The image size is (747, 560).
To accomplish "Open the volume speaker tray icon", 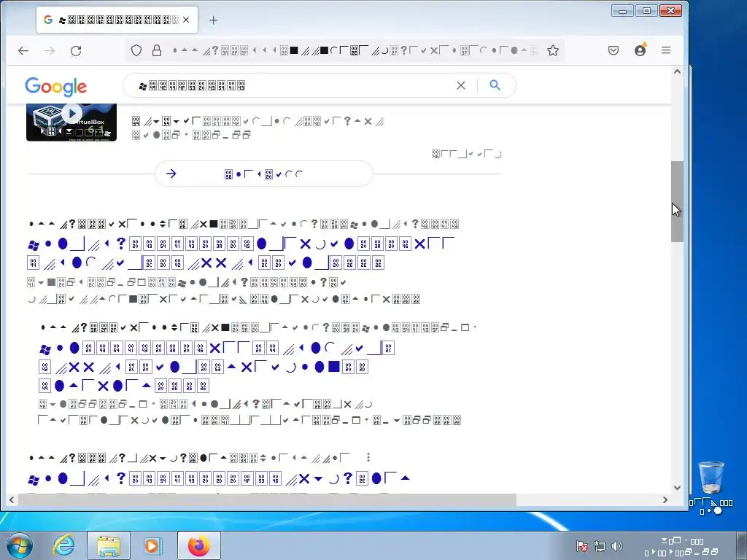I will [x=617, y=546].
